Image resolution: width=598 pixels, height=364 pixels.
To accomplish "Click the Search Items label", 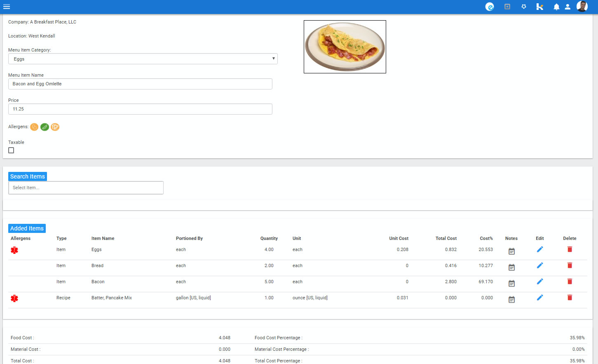I will [x=27, y=176].
